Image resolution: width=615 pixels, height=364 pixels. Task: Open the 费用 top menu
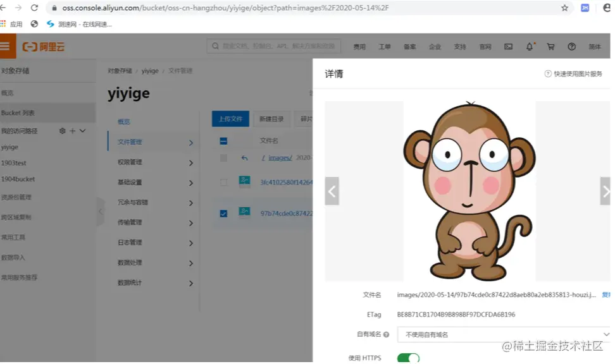pyautogui.click(x=359, y=47)
